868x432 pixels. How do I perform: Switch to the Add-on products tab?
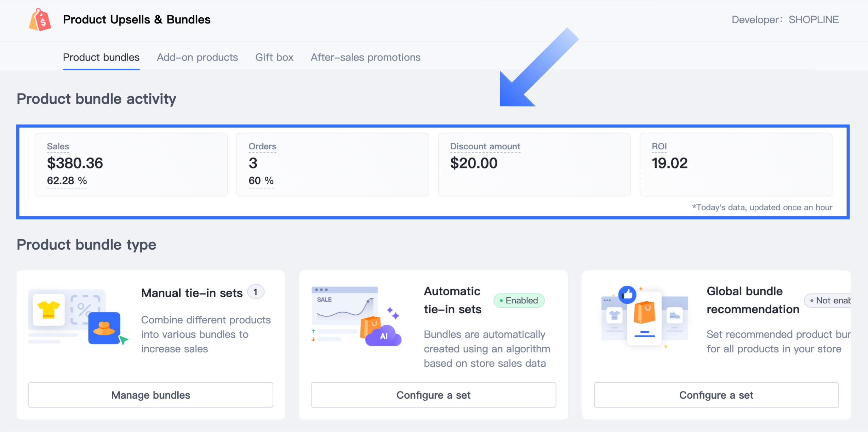pyautogui.click(x=197, y=57)
